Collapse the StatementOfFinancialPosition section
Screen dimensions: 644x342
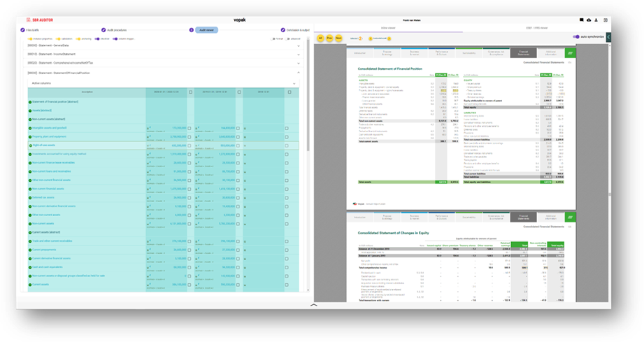point(299,73)
